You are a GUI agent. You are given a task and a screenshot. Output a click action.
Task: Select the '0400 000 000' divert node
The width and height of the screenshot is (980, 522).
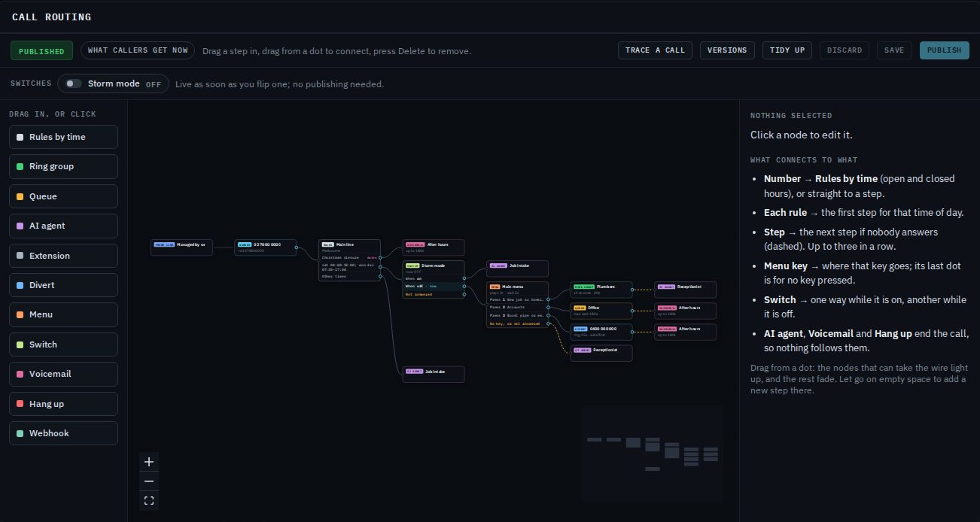(601, 332)
